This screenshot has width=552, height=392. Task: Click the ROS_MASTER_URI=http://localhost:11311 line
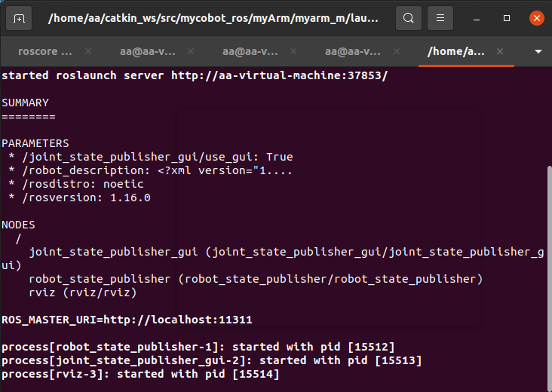click(127, 320)
